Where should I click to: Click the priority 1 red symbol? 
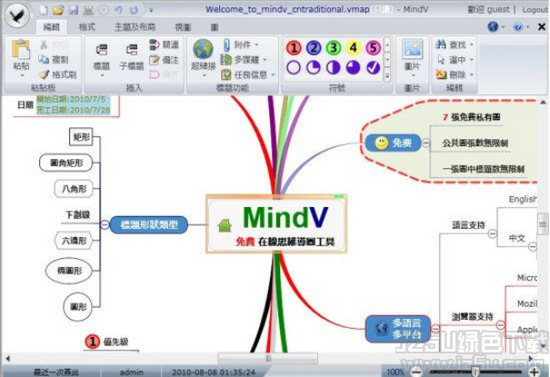tap(294, 48)
